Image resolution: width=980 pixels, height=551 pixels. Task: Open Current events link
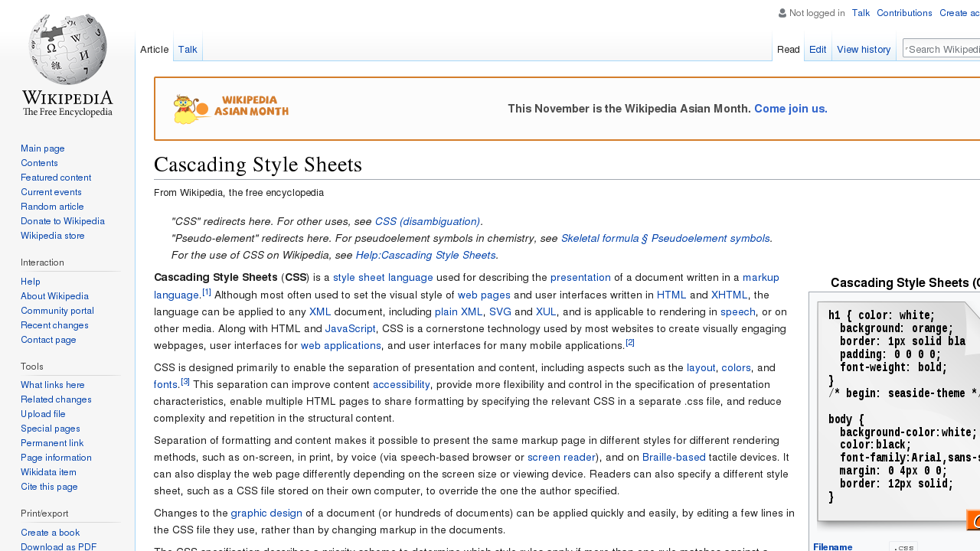click(x=51, y=192)
